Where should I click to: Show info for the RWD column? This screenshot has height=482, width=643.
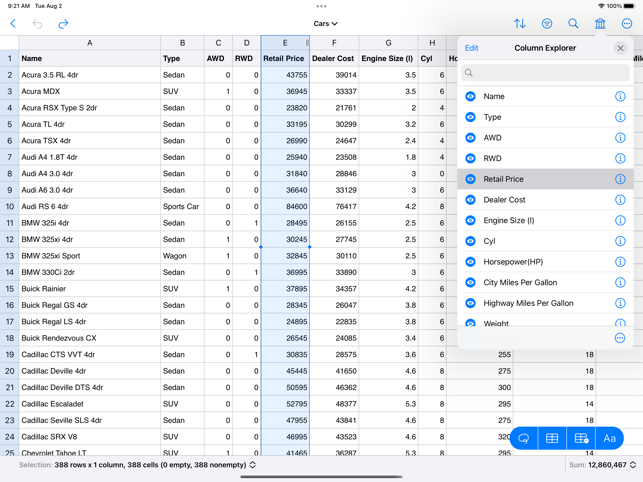click(620, 158)
